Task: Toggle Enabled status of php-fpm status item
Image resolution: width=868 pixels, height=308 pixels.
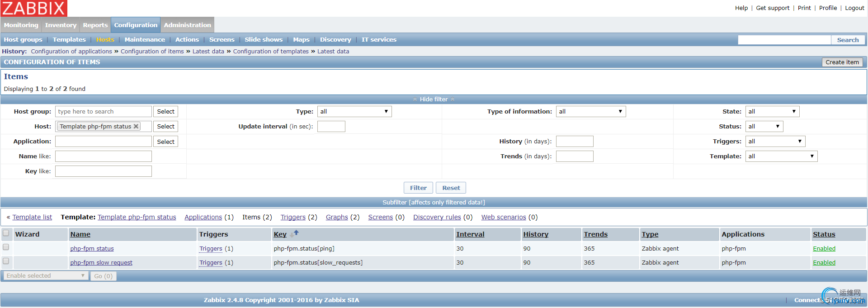Action: (824, 248)
